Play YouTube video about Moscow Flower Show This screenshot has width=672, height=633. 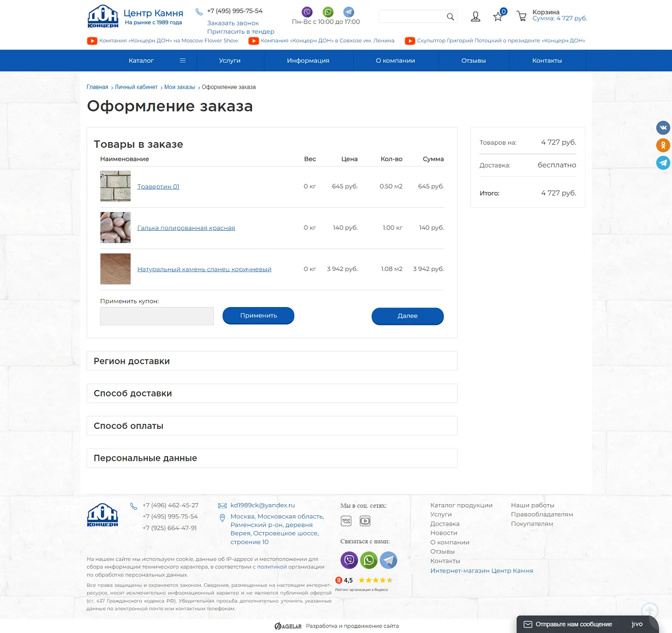162,41
